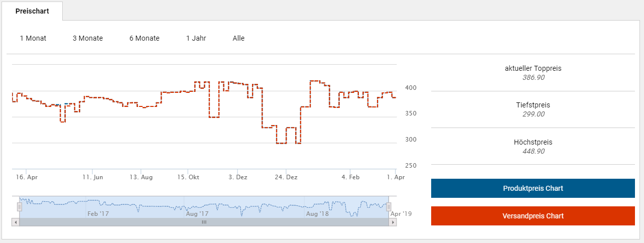Click the Tiefstpreis value 299.00
Screen dimensions: 644x243
533,114
